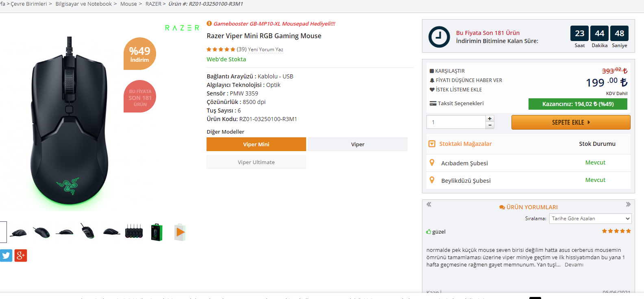The image size is (644, 299).
Task: Open Çevre Birimleri breadcrumb
Action: pos(29,4)
